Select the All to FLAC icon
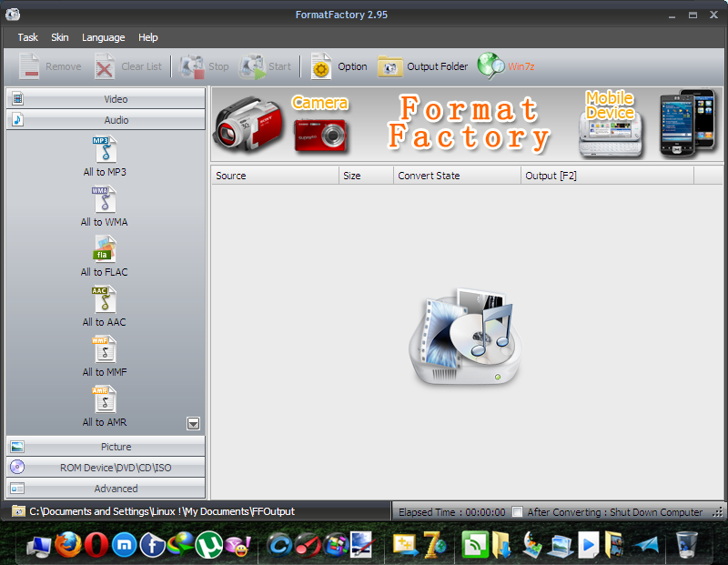 (x=105, y=249)
